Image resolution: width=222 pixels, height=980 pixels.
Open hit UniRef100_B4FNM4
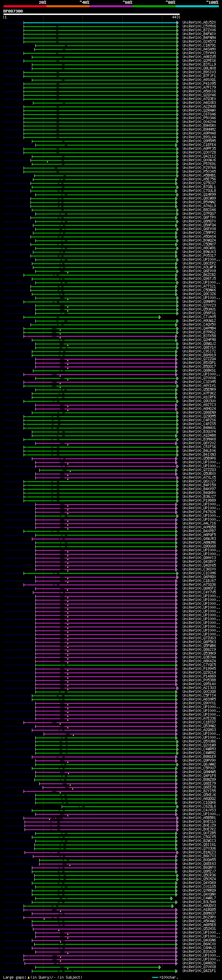pos(199,38)
